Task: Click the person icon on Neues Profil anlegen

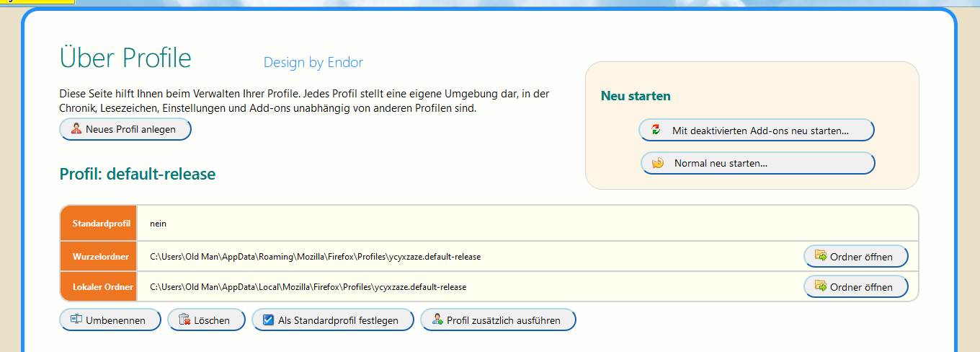Action: click(x=76, y=130)
